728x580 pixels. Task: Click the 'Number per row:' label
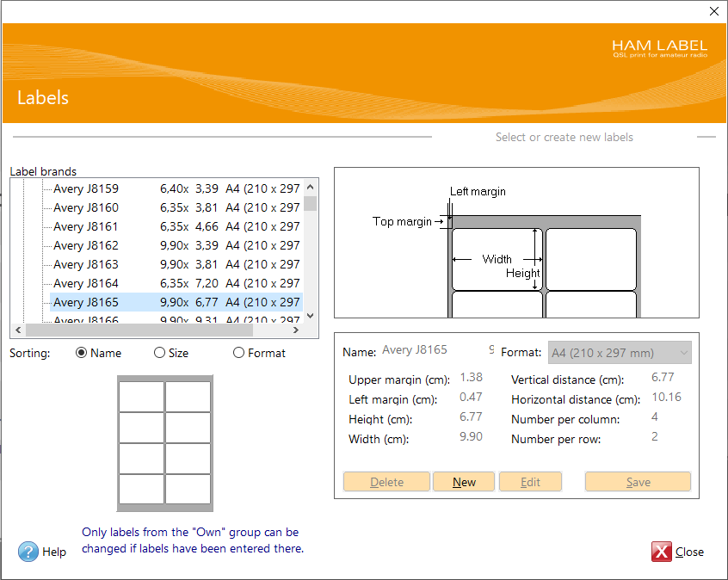point(556,439)
